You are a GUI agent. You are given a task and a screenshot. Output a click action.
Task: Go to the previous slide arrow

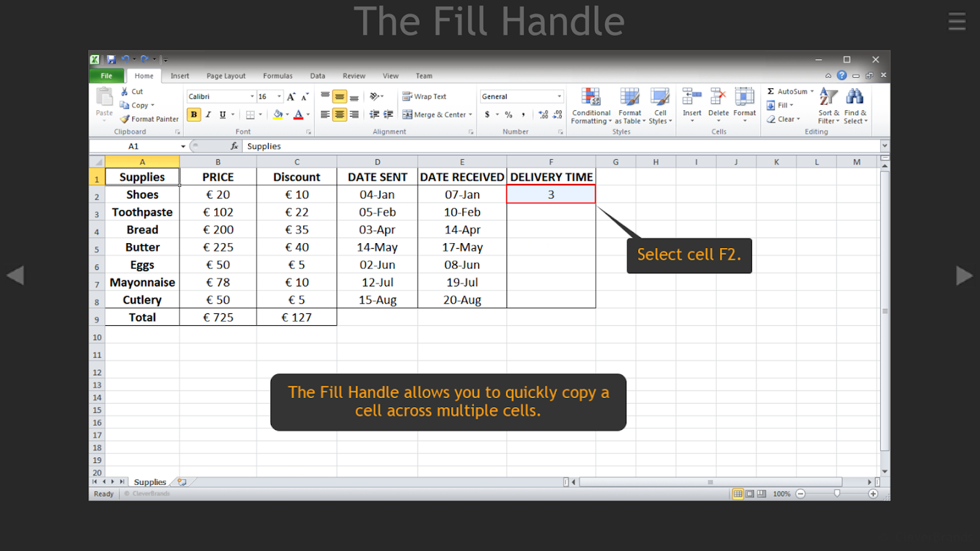click(x=15, y=275)
